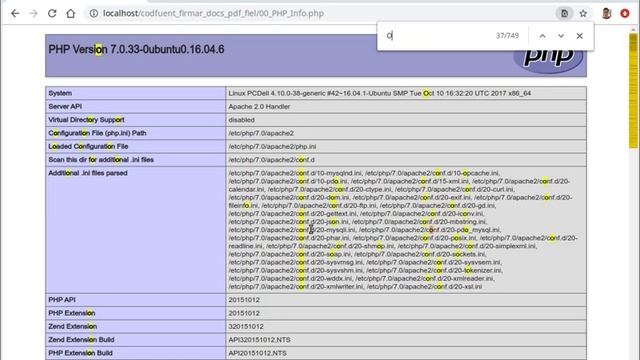Select Virtual Directory Support label
640x360 pixels.
[86, 120]
